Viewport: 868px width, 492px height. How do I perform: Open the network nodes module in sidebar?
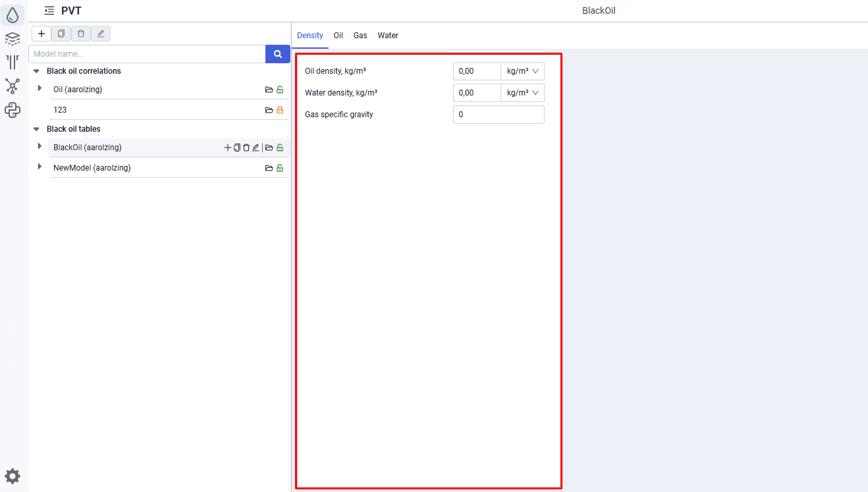(13, 86)
